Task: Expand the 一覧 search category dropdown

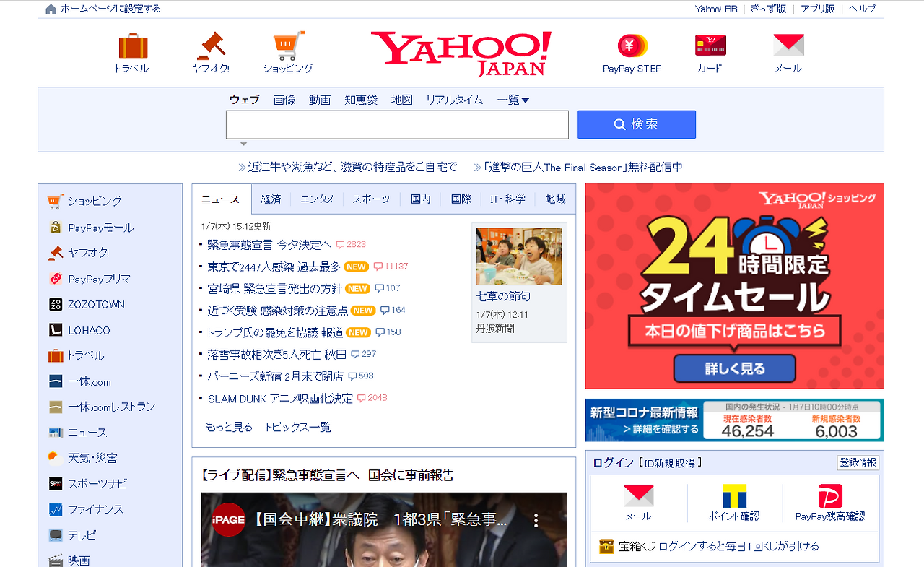Action: (513, 100)
